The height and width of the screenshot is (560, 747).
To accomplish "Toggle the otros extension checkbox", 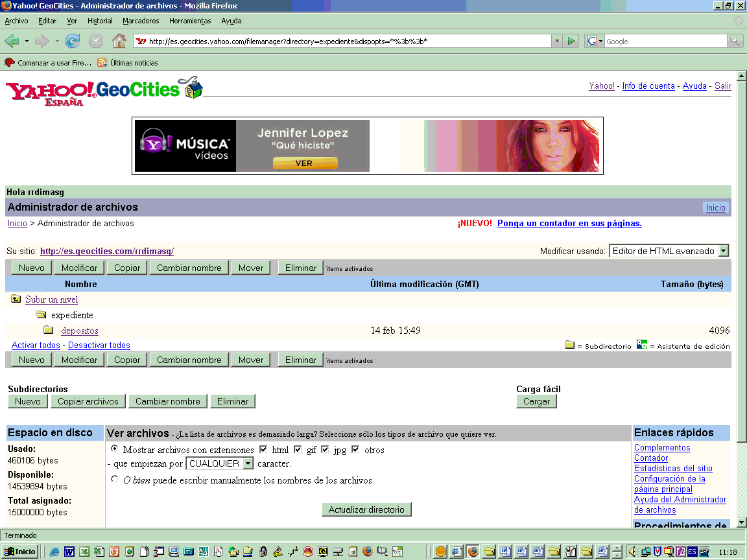I will [x=355, y=449].
